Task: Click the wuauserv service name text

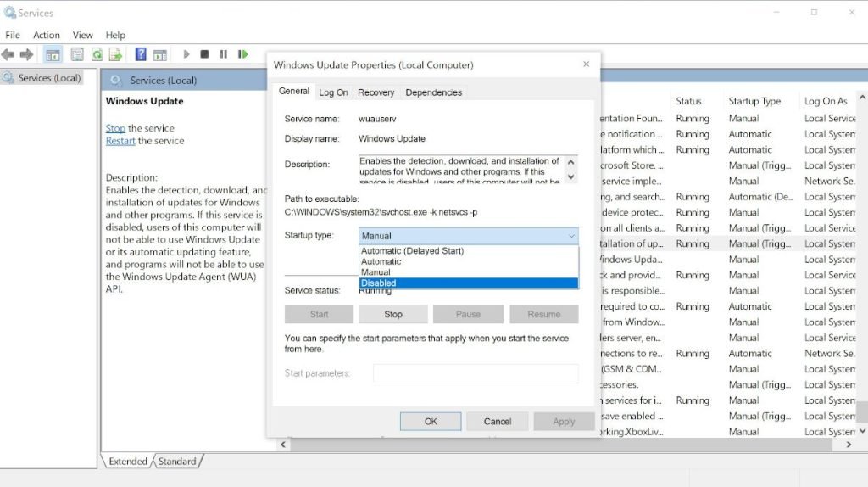Action: point(377,119)
